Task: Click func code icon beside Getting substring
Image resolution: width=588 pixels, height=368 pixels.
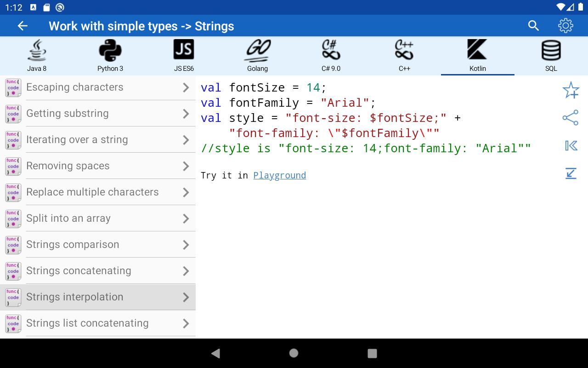Action: 13,114
